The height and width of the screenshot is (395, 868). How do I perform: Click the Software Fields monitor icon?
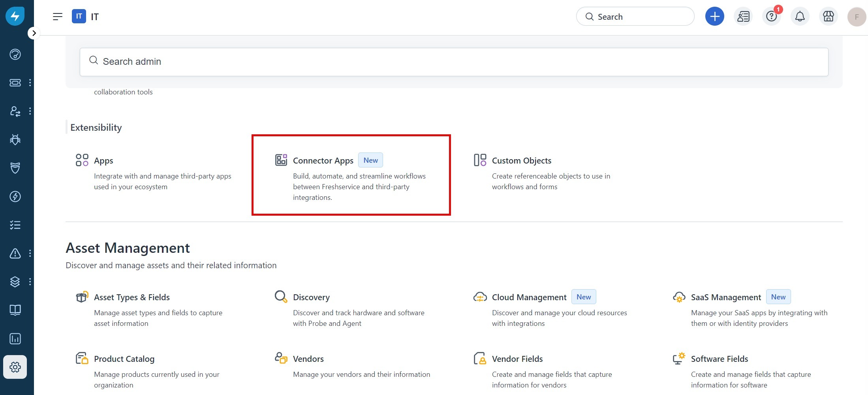679,358
